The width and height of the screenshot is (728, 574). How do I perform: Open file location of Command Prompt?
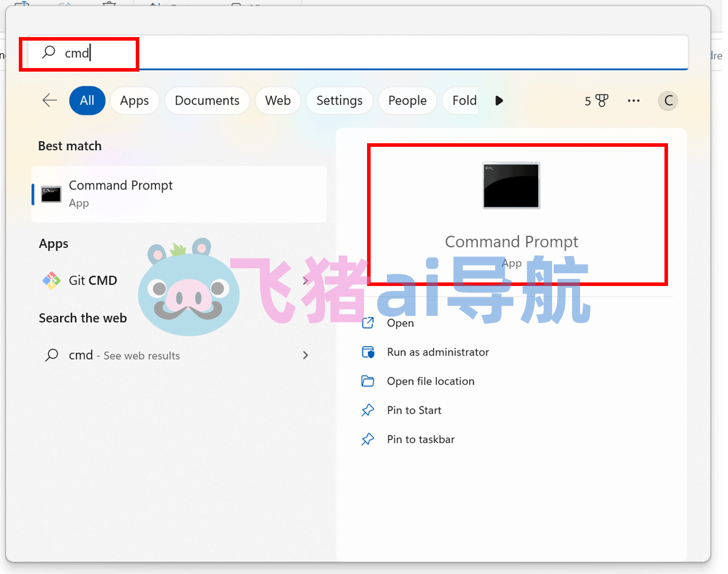tap(430, 381)
